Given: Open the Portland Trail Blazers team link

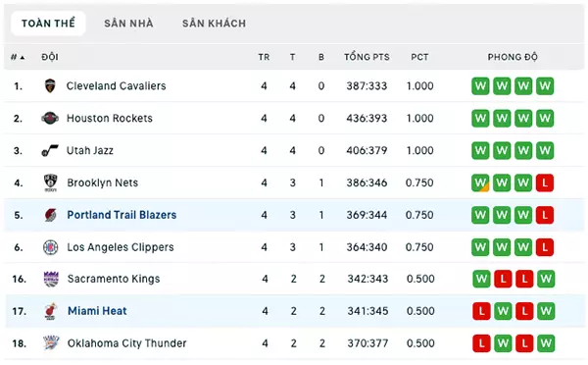Looking at the screenshot, I should pyautogui.click(x=122, y=215).
